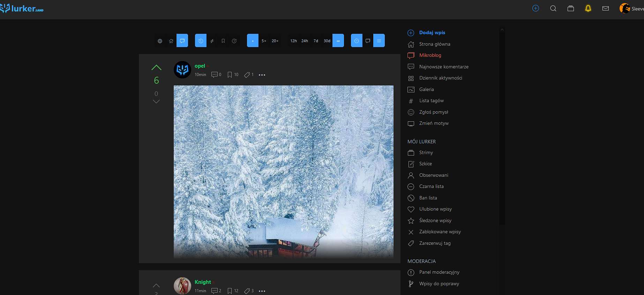Limit entries to last 7d

pos(316,41)
